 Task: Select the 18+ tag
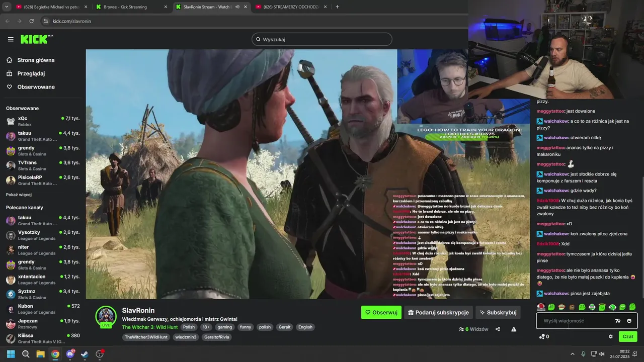(206, 327)
